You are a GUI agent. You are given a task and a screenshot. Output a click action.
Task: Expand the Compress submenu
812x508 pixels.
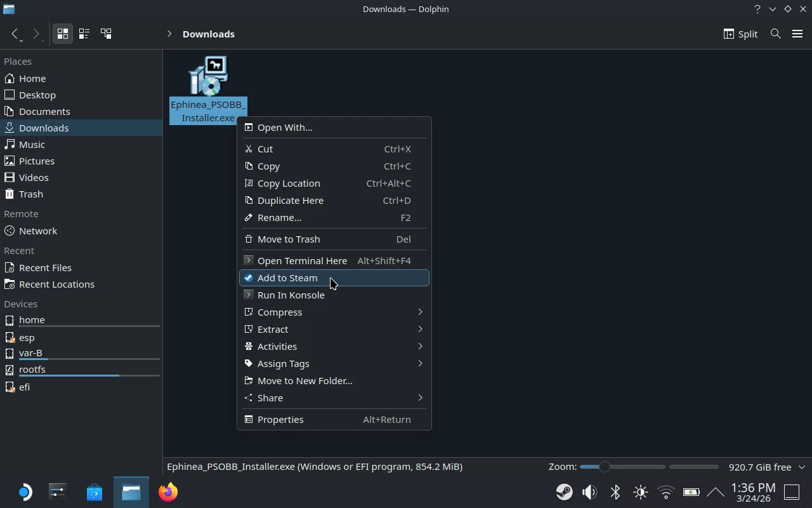(x=279, y=312)
